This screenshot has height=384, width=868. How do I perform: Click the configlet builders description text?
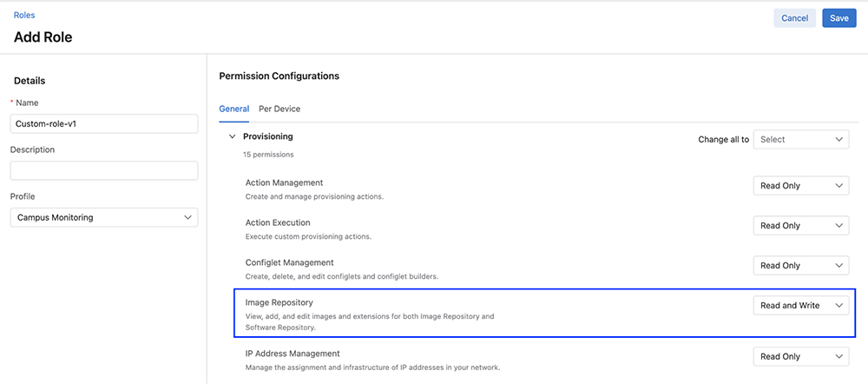click(x=342, y=276)
